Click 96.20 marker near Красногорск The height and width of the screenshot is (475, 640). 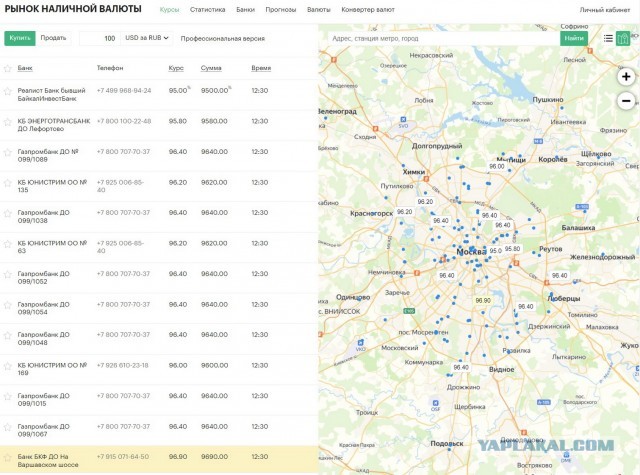click(x=404, y=212)
